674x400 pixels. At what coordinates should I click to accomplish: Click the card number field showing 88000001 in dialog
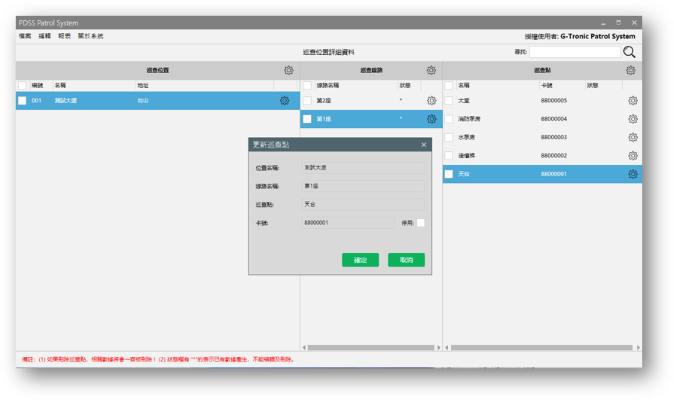click(x=348, y=223)
